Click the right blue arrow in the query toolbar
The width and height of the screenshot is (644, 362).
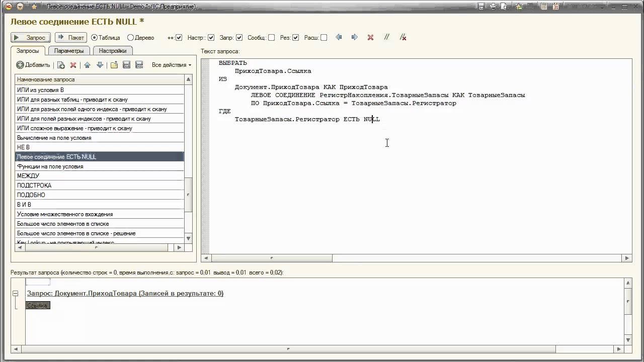click(x=354, y=37)
